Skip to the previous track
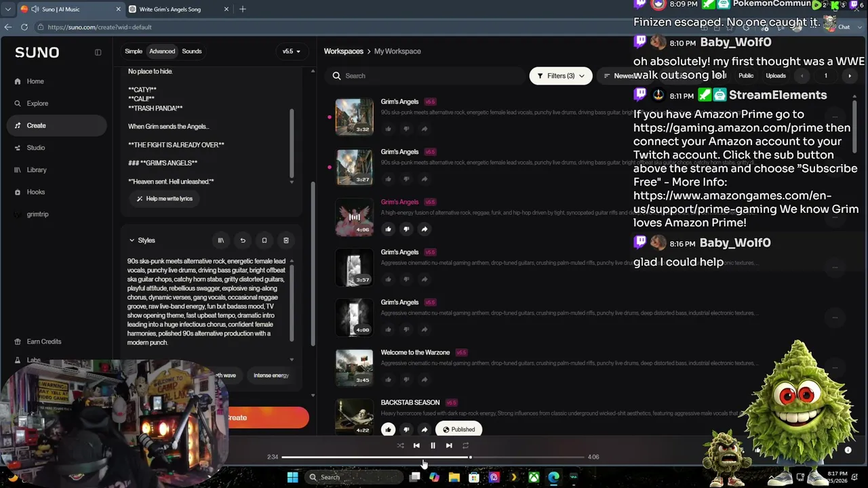This screenshot has height=488, width=868. (416, 445)
